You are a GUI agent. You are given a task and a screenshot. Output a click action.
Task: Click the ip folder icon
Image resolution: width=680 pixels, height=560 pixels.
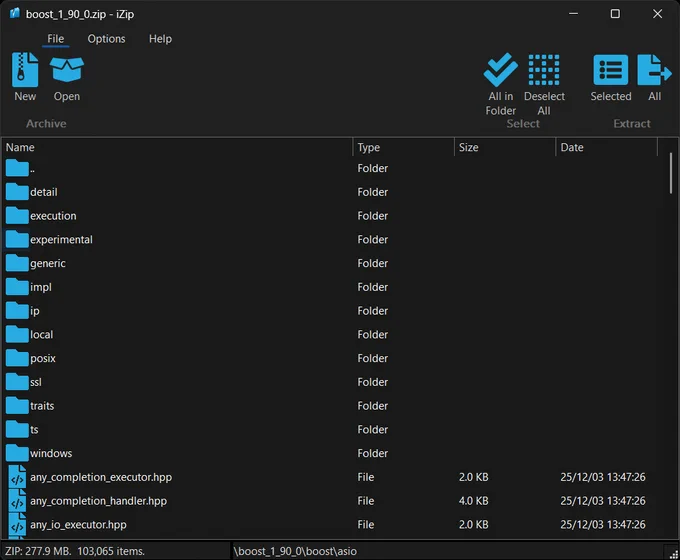tap(17, 311)
